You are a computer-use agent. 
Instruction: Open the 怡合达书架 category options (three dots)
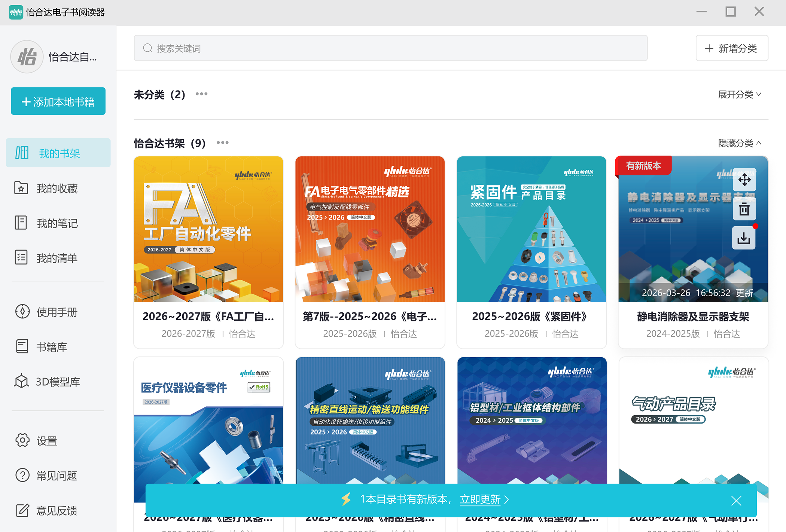tap(222, 143)
